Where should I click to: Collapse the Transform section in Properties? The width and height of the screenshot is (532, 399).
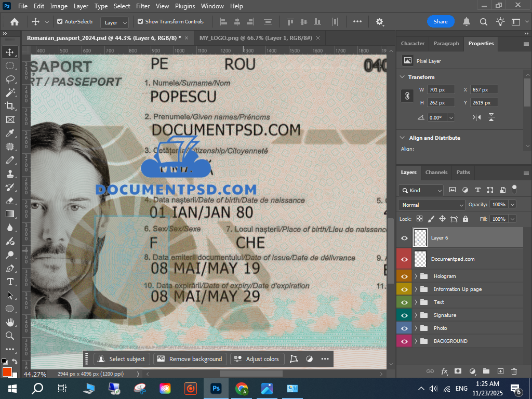(402, 77)
